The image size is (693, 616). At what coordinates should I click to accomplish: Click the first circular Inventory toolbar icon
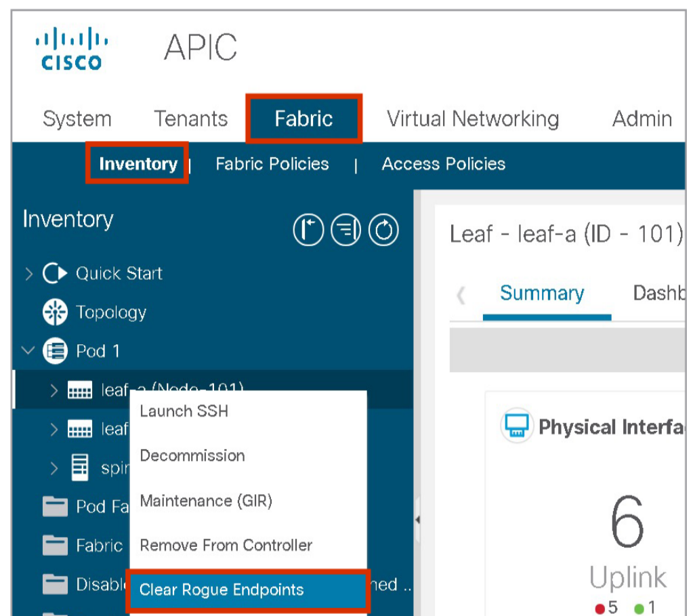click(308, 231)
